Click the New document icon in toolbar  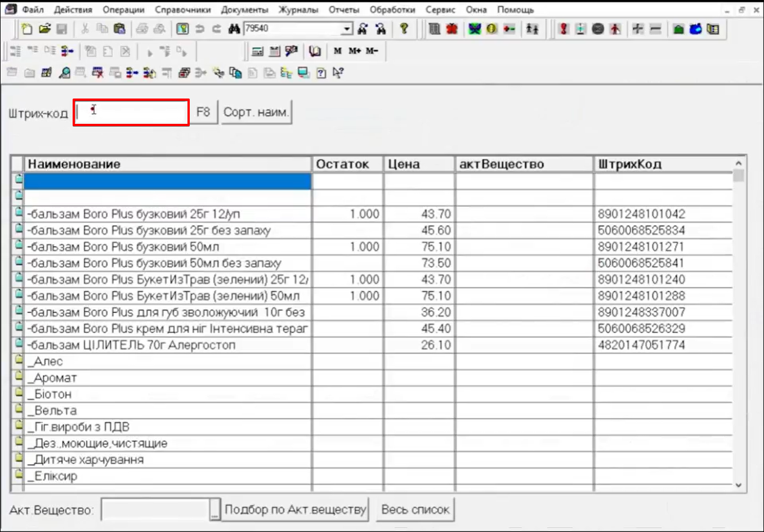(x=26, y=29)
